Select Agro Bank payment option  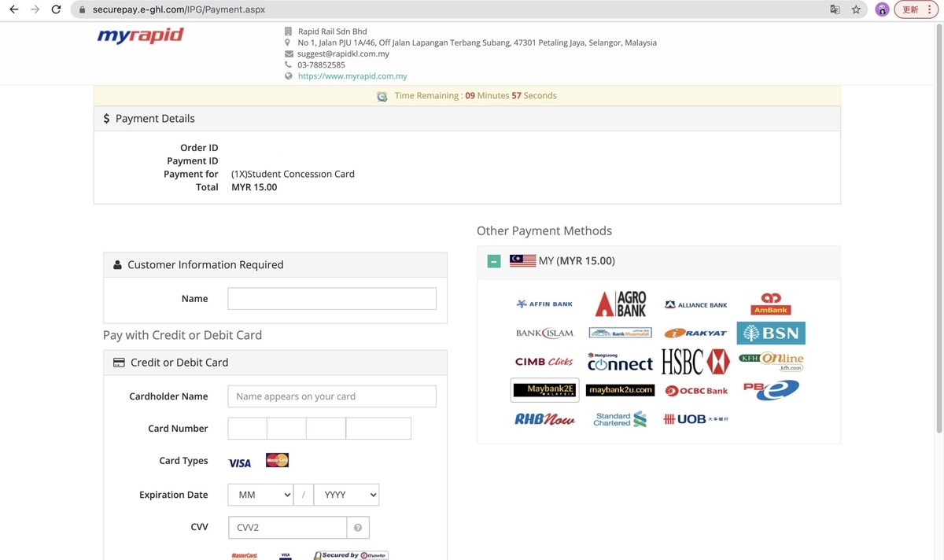pyautogui.click(x=621, y=304)
